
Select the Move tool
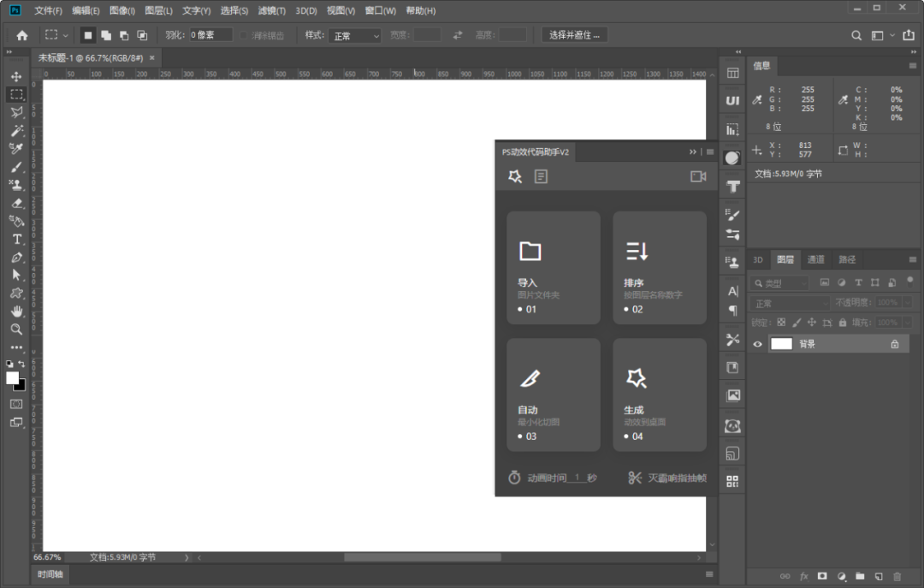[x=16, y=76]
